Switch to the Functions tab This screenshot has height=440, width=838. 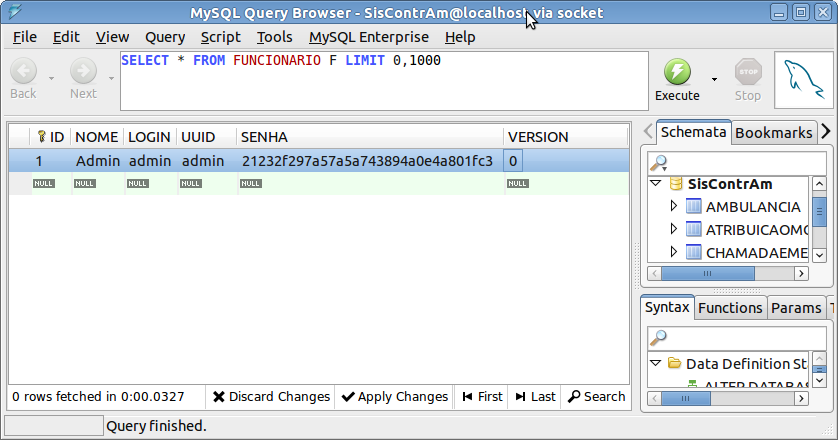click(x=730, y=308)
